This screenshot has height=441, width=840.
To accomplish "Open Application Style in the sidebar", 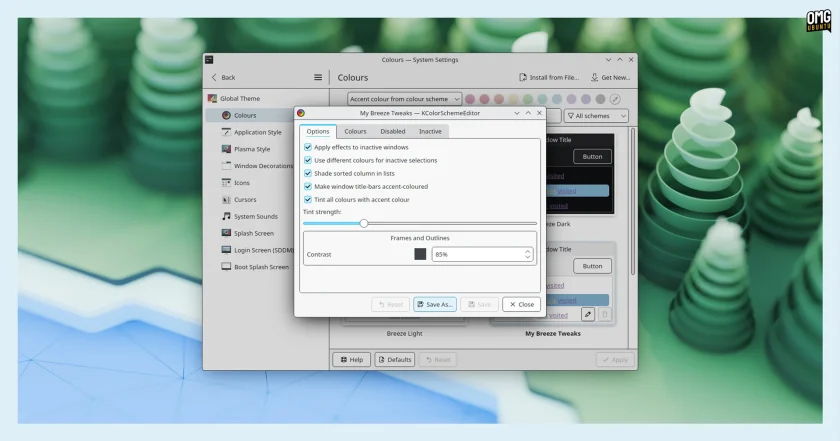I will [250, 132].
